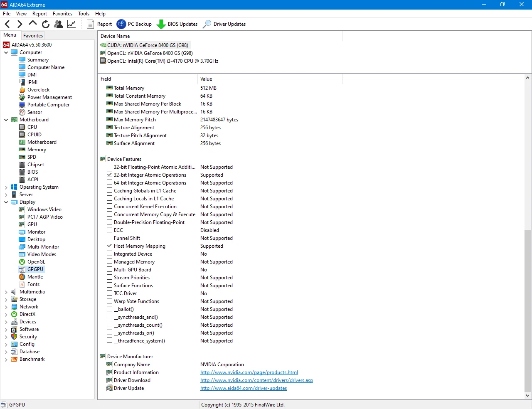Expand the Storage tree node
The width and height of the screenshot is (532, 409).
pos(6,299)
